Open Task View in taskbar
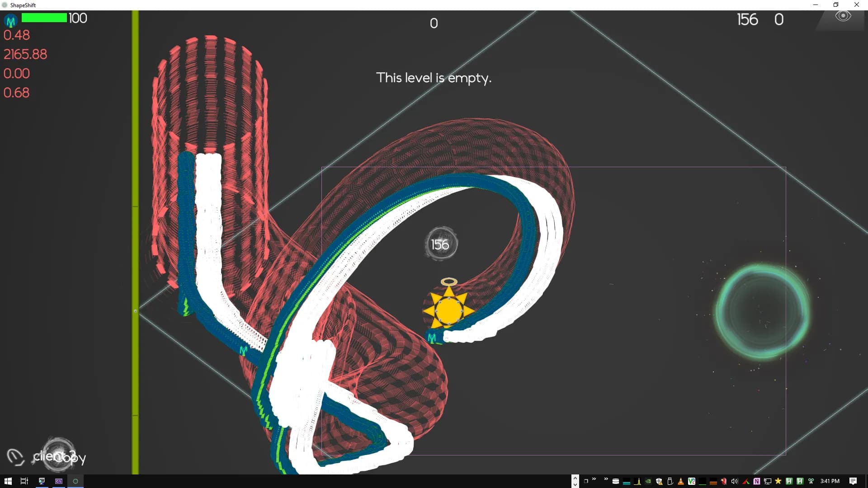 click(24, 481)
